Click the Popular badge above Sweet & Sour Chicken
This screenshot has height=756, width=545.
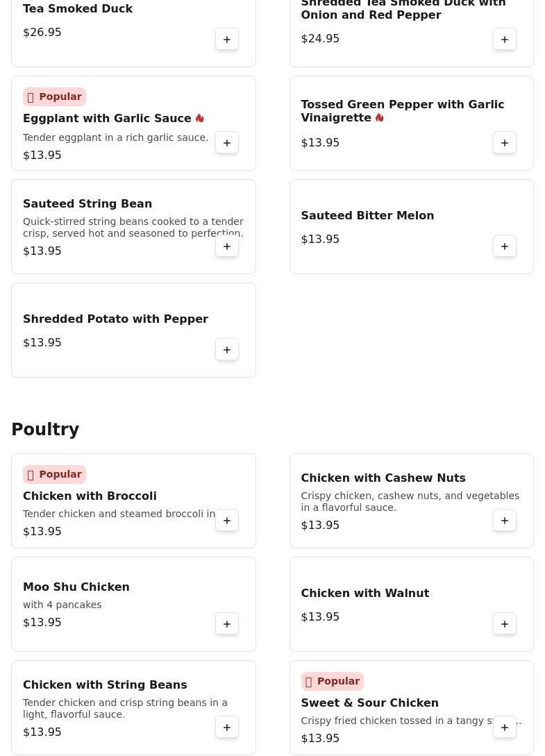(333, 681)
